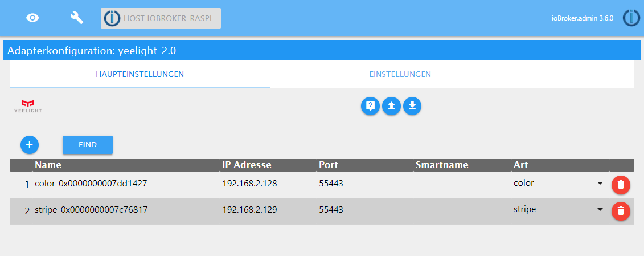The image size is (644, 256).
Task: Open the Art dropdown showing stripe
Action: point(558,210)
